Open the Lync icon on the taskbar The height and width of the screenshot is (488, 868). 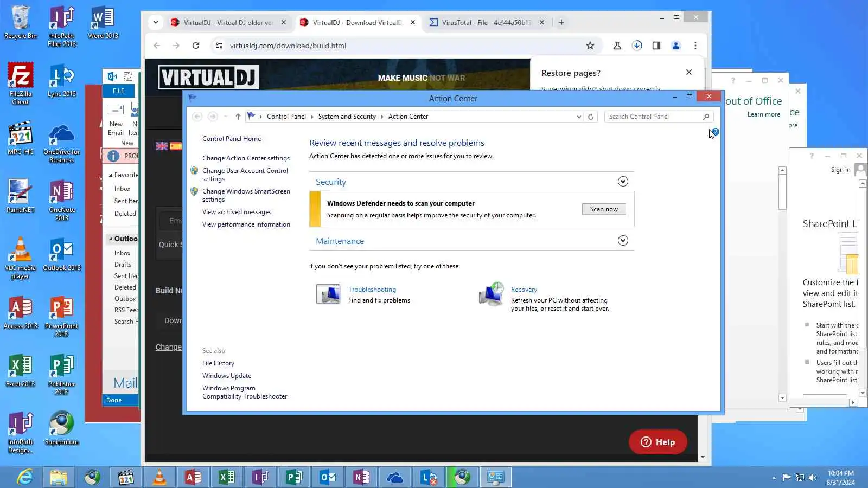tap(429, 477)
